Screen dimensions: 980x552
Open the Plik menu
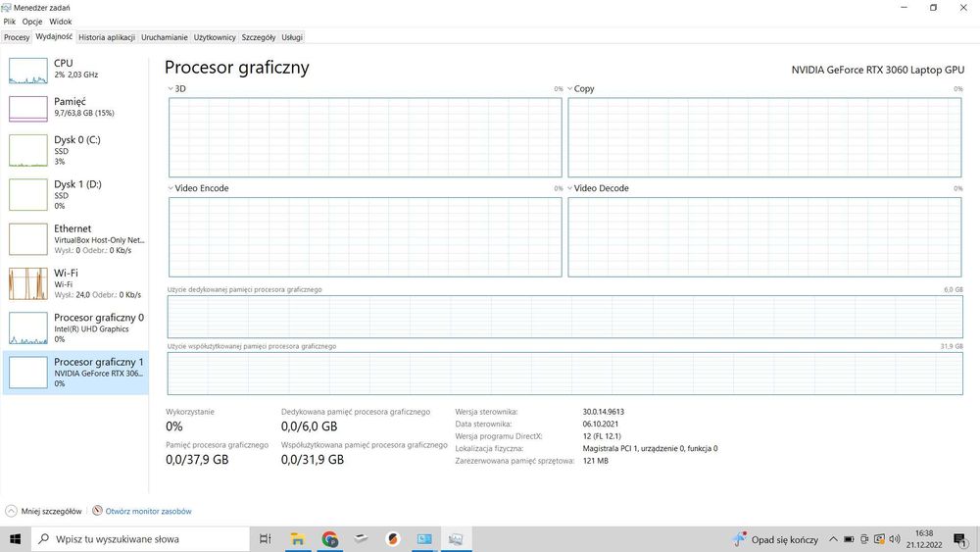coord(10,22)
